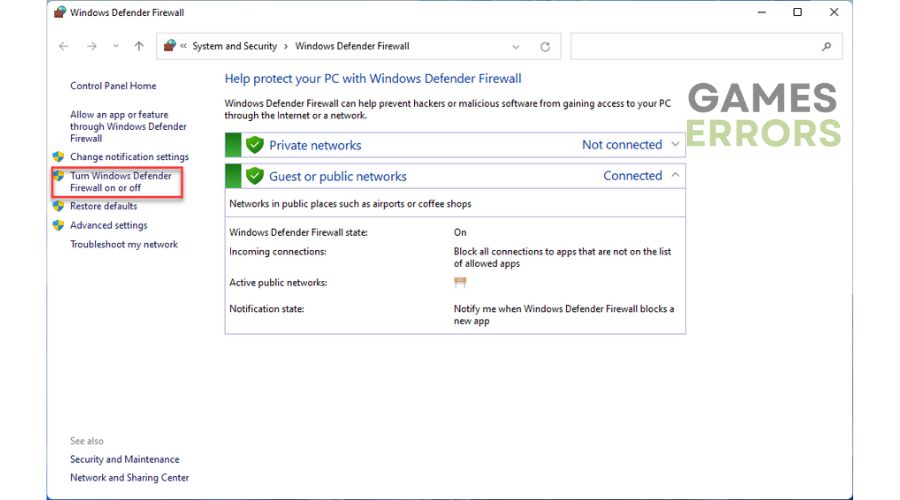Click green shield icon for public networks

click(x=254, y=176)
